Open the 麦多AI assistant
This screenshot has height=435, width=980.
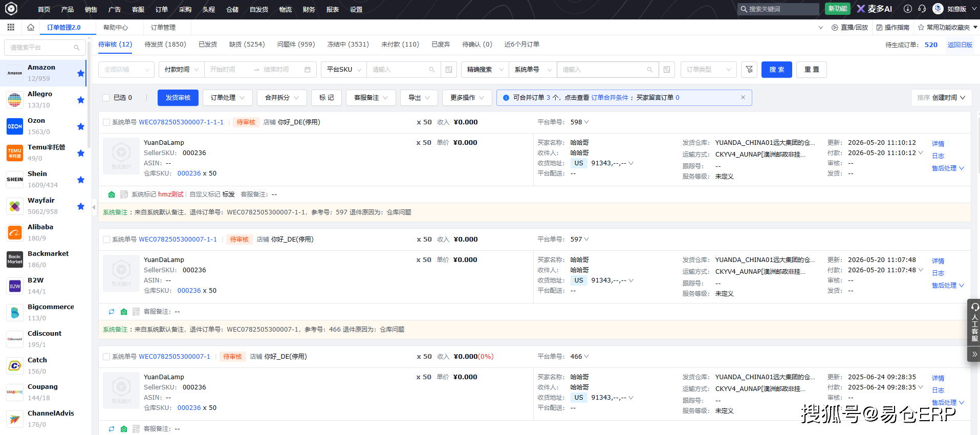875,9
